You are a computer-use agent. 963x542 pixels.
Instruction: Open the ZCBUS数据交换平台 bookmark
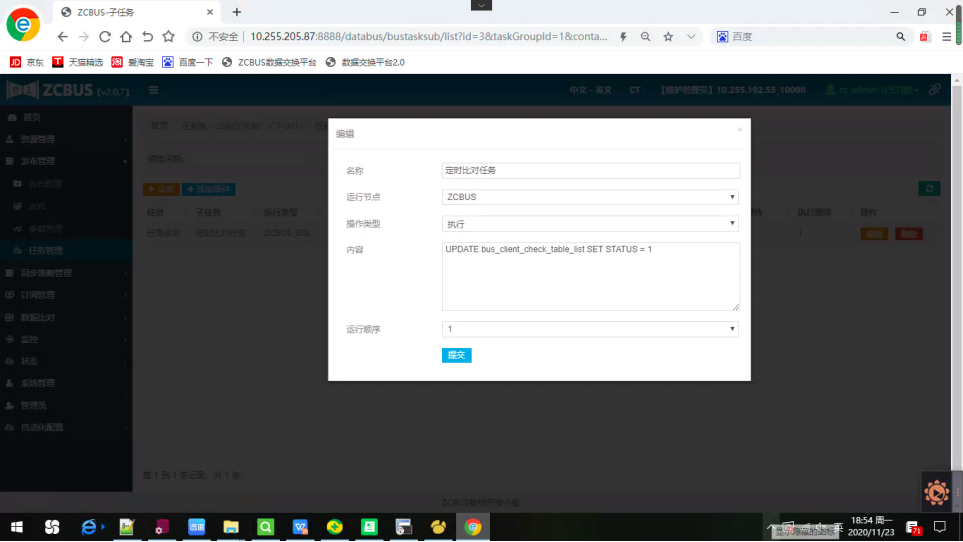[269, 62]
